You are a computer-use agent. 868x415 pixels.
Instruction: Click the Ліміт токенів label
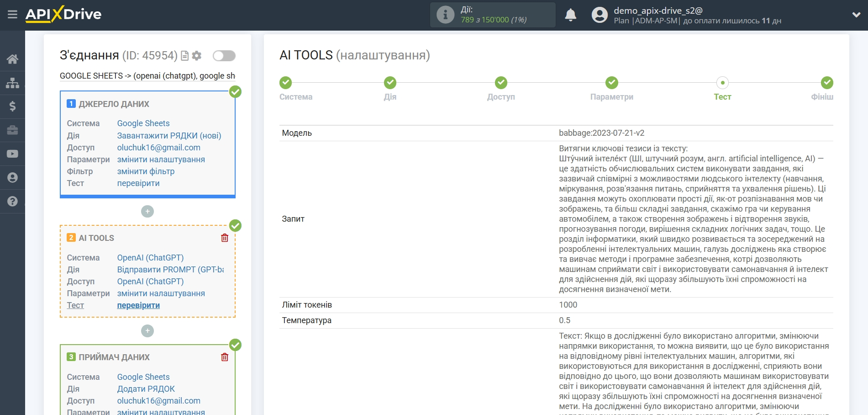(307, 305)
